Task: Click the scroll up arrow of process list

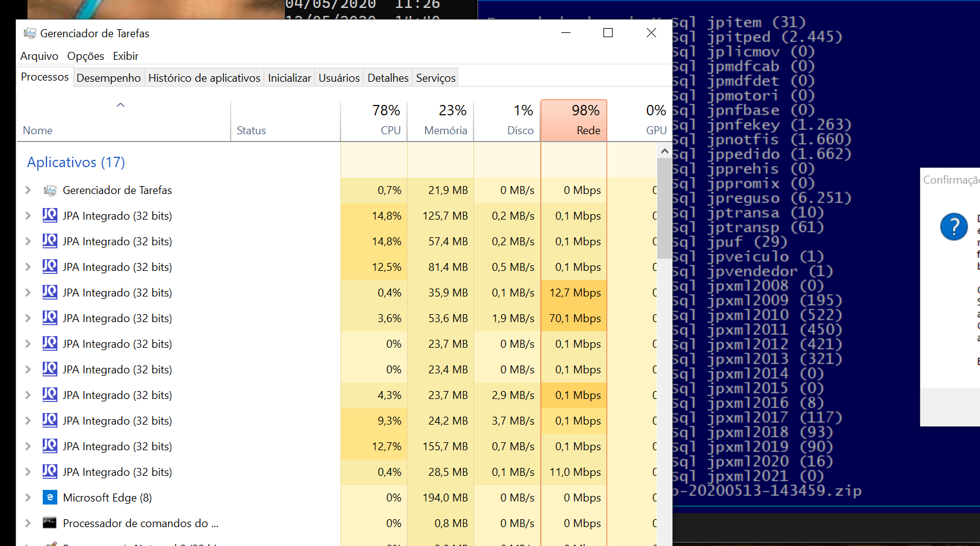Action: point(665,151)
